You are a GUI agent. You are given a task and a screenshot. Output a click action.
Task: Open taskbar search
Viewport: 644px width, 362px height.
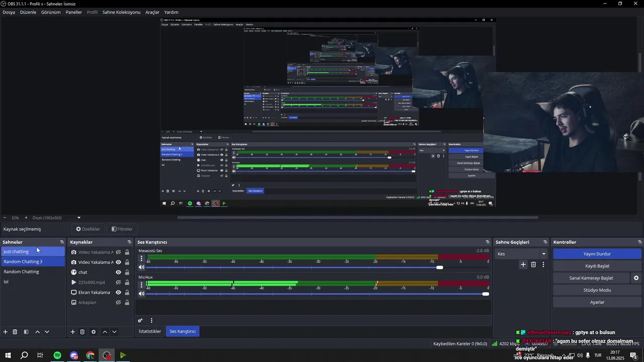(24, 355)
